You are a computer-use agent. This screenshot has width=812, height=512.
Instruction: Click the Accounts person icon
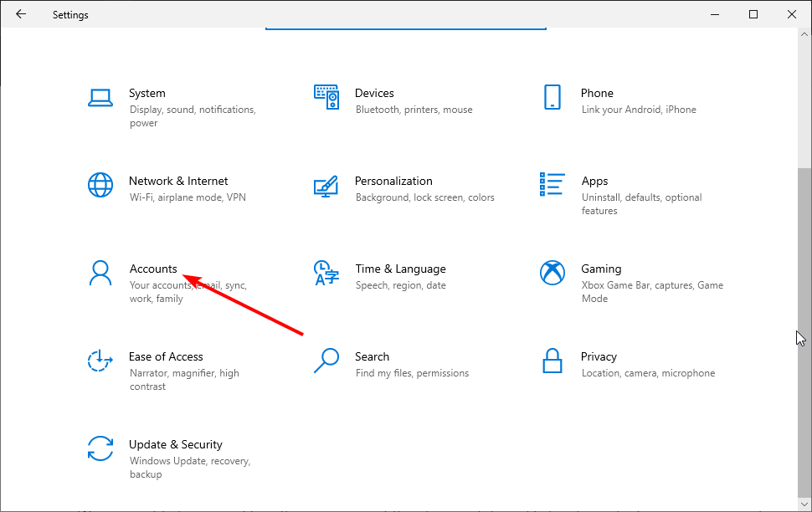point(100,273)
